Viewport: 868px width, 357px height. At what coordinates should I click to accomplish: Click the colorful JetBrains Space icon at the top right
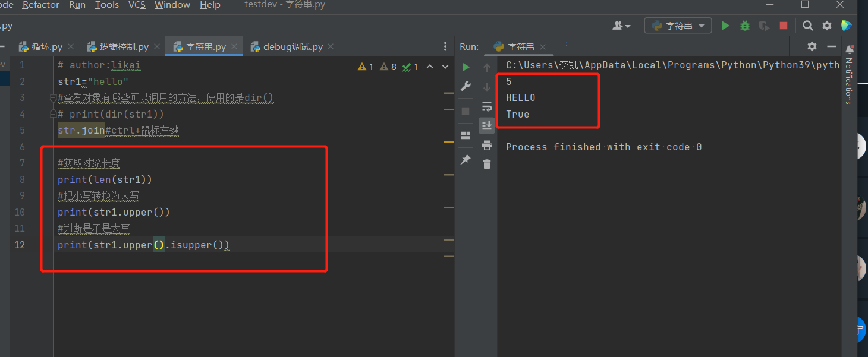coord(846,26)
